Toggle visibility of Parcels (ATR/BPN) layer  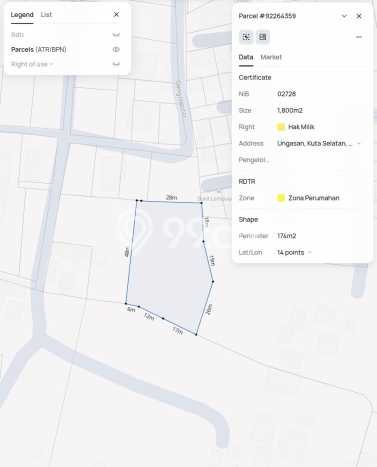coord(116,49)
